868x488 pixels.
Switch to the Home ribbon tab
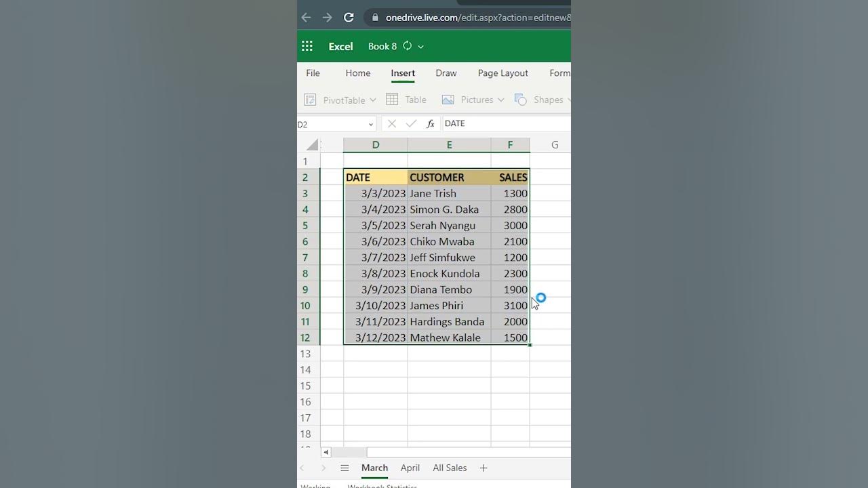point(358,73)
